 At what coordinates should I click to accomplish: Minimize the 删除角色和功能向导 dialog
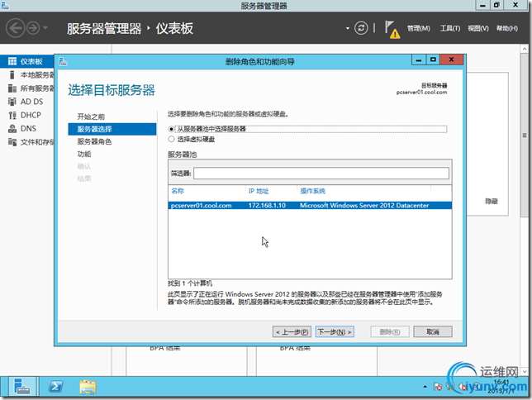click(419, 60)
